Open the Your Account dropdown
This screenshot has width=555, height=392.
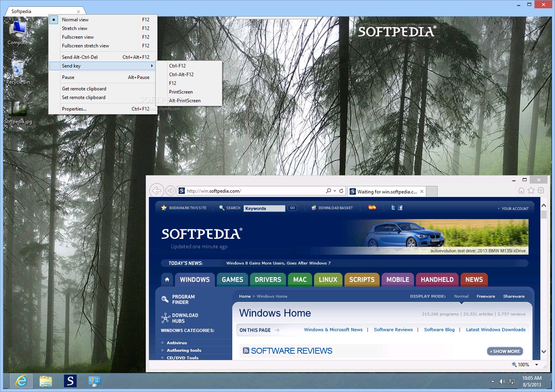pyautogui.click(x=513, y=208)
